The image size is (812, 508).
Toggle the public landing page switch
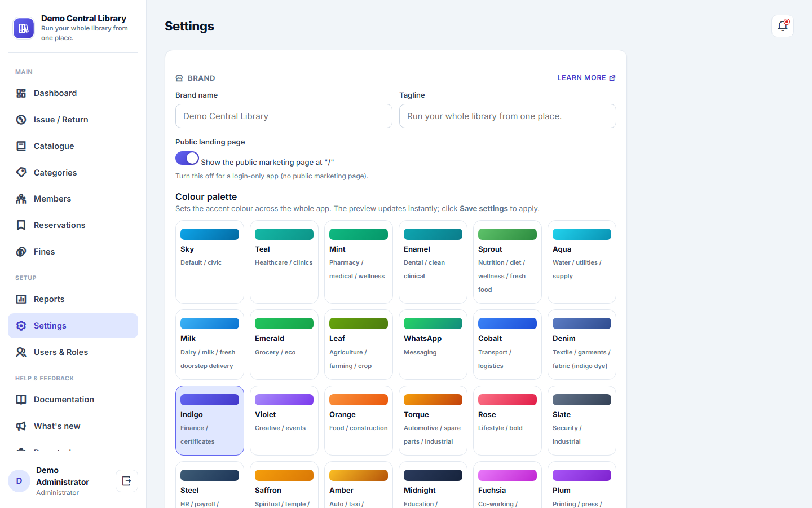[x=187, y=158]
